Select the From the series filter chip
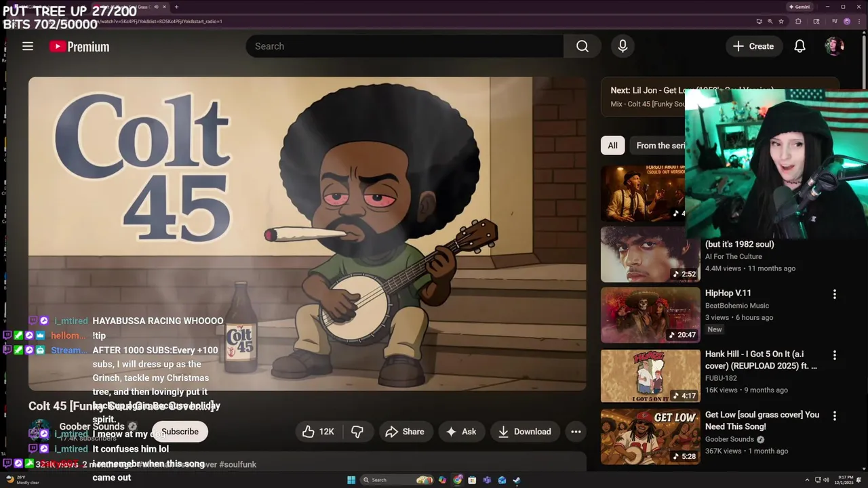The height and width of the screenshot is (488, 868). pyautogui.click(x=658, y=145)
